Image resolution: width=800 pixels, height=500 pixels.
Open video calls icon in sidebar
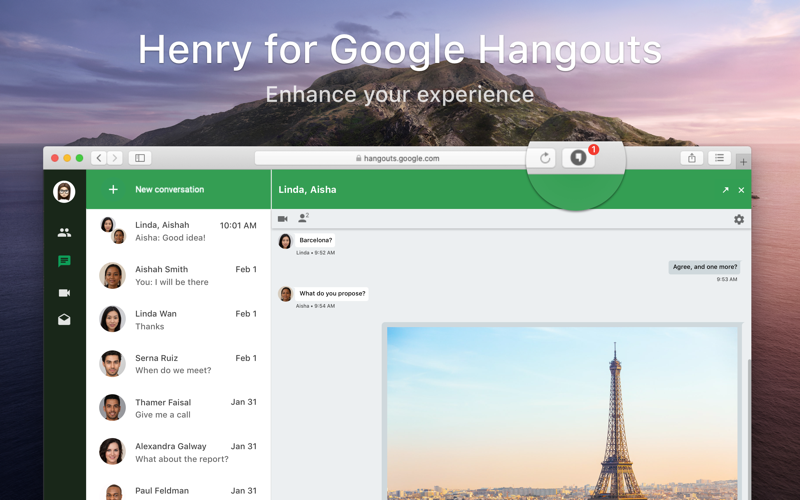(x=64, y=293)
